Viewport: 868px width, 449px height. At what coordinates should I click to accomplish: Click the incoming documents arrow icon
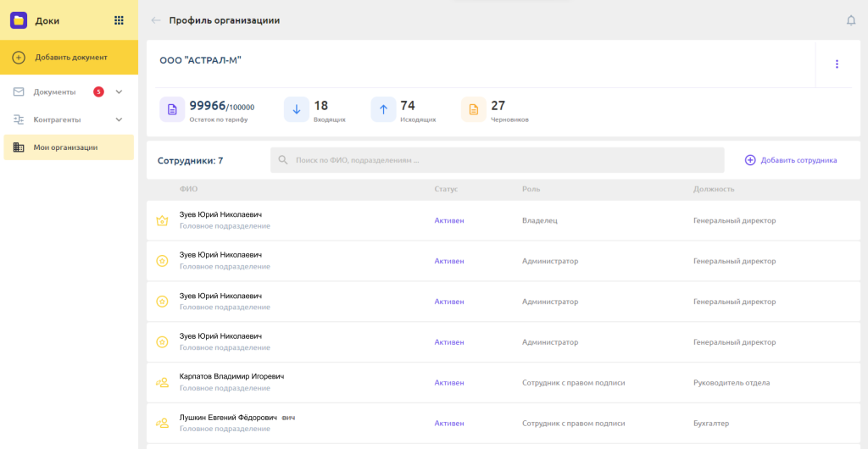(x=297, y=109)
